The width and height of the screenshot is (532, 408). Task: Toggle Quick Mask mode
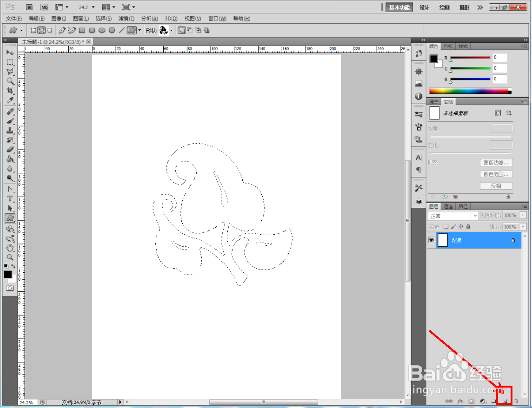pos(10,288)
